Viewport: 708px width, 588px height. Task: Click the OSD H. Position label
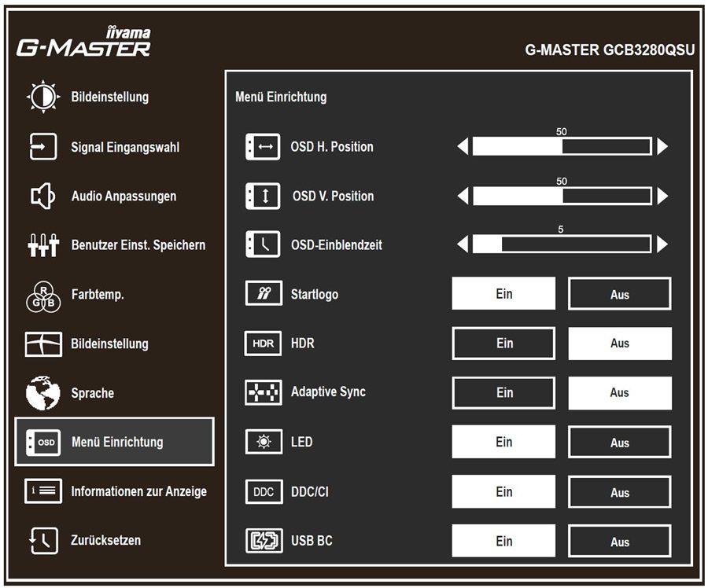point(332,147)
